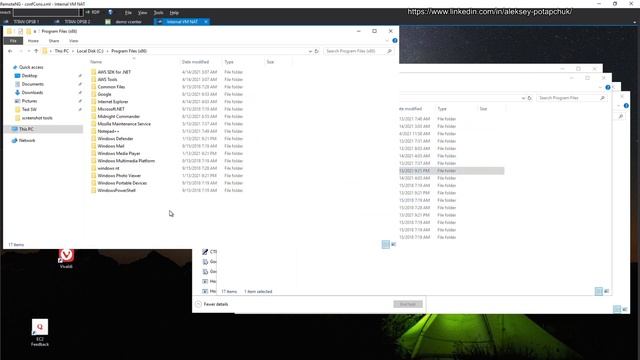Open Pictures in the navigation pane
The image size is (640, 360).
[29, 101]
